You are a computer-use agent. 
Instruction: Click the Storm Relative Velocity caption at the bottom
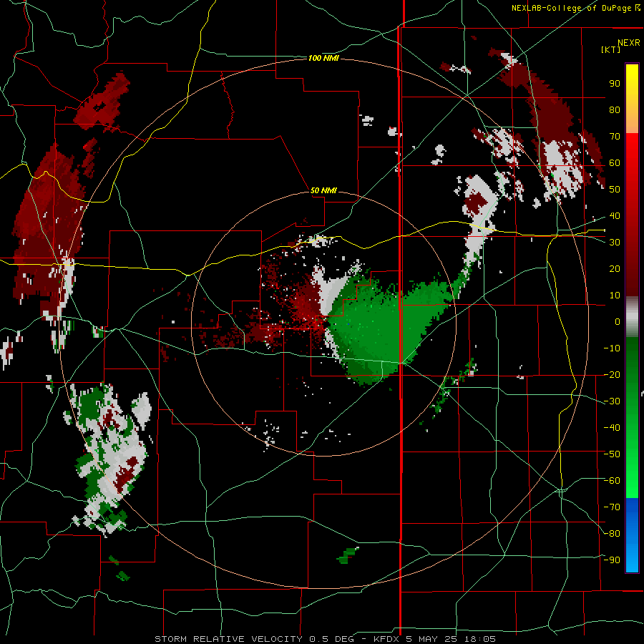tap(325, 639)
